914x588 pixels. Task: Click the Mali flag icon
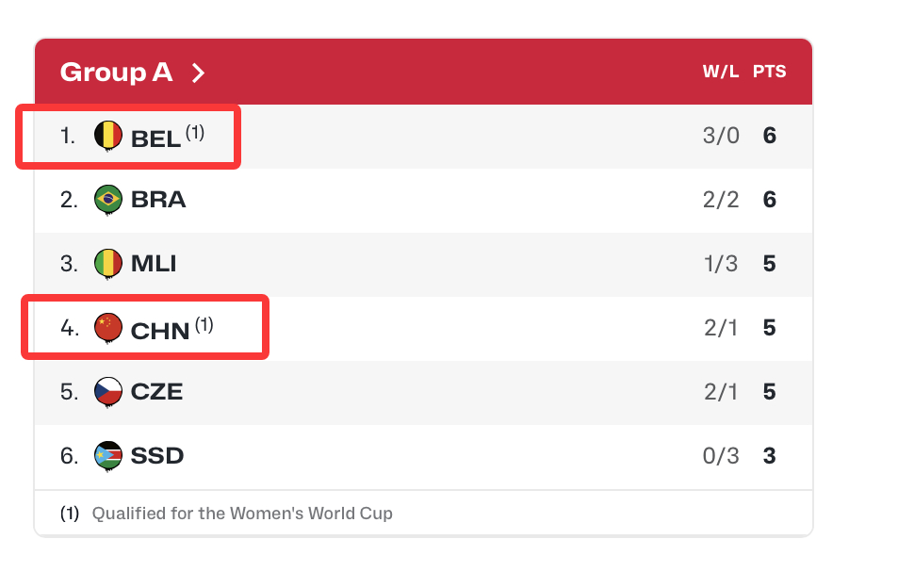click(x=108, y=263)
